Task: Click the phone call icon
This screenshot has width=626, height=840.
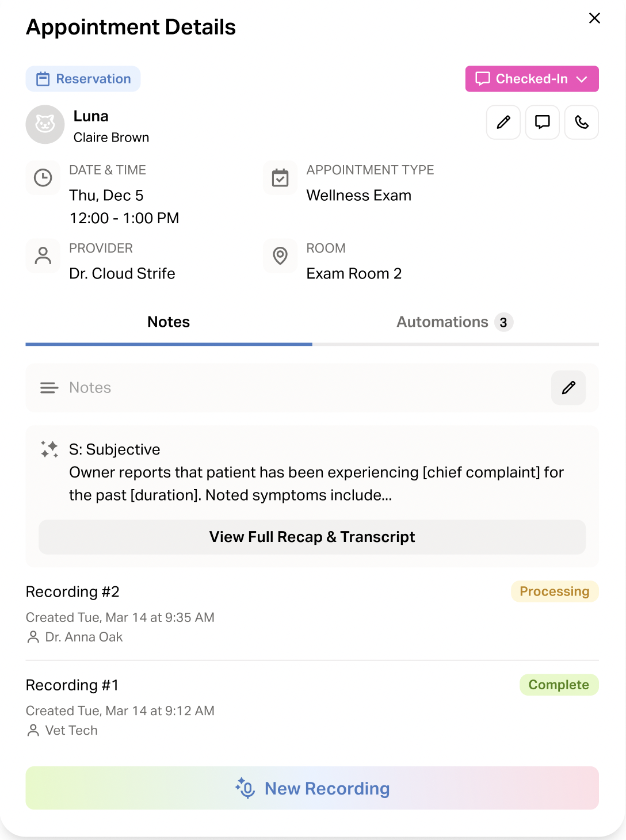Action: pyautogui.click(x=582, y=122)
